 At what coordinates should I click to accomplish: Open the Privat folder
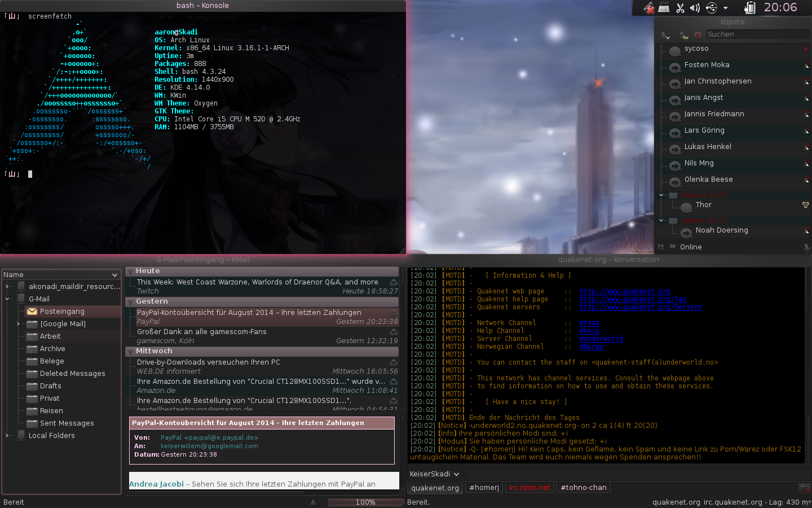point(50,398)
